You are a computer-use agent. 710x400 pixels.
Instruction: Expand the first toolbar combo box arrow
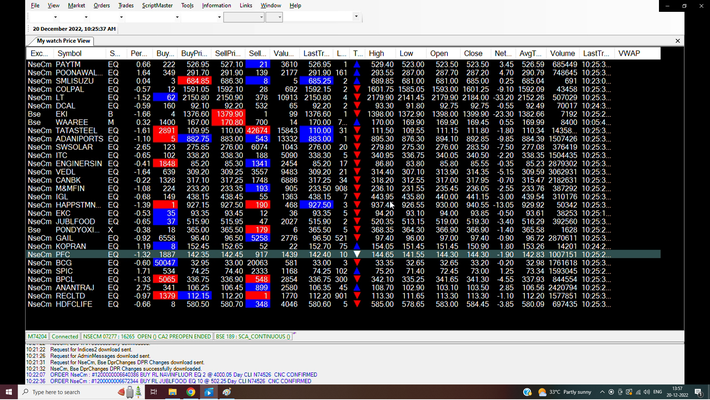55,17
